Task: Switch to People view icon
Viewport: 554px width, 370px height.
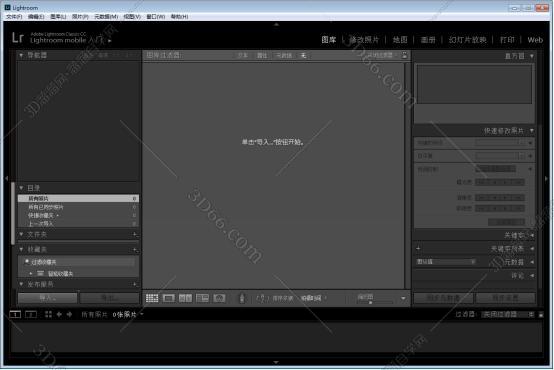Action: 219,298
